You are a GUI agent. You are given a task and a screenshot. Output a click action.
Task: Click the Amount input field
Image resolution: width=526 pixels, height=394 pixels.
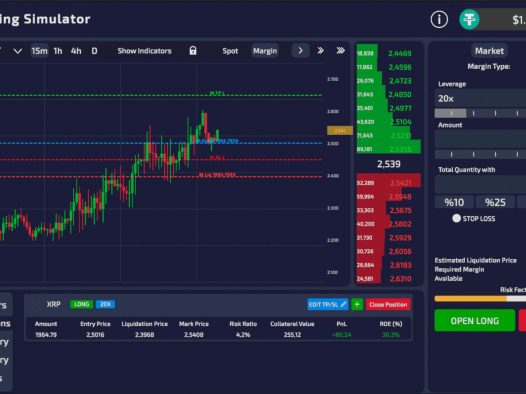click(480, 139)
